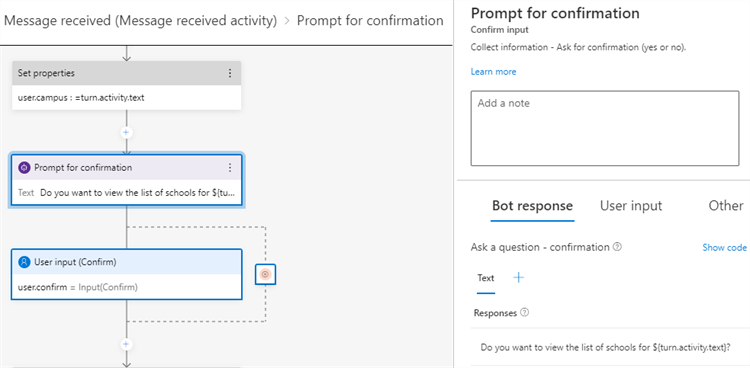The image size is (750, 368).
Task: Add a response variation with the plus icon
Action: 518,278
